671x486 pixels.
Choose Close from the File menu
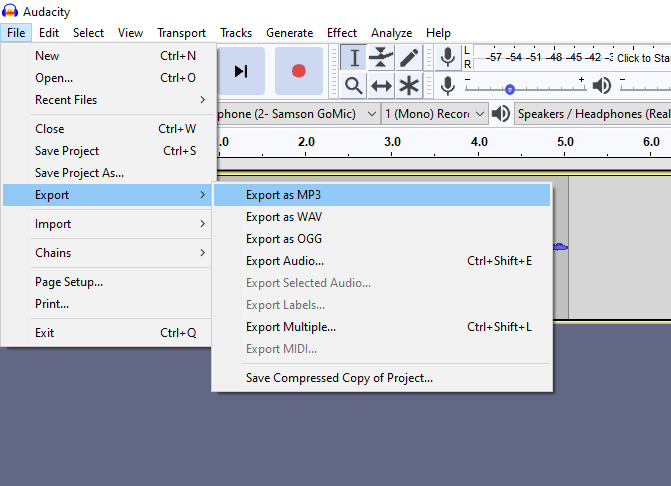click(107, 129)
